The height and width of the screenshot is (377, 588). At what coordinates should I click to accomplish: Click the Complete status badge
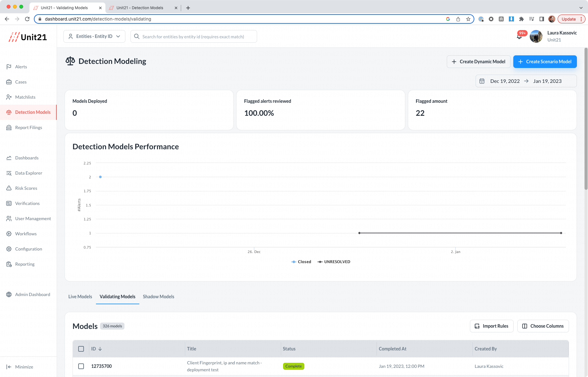294,366
